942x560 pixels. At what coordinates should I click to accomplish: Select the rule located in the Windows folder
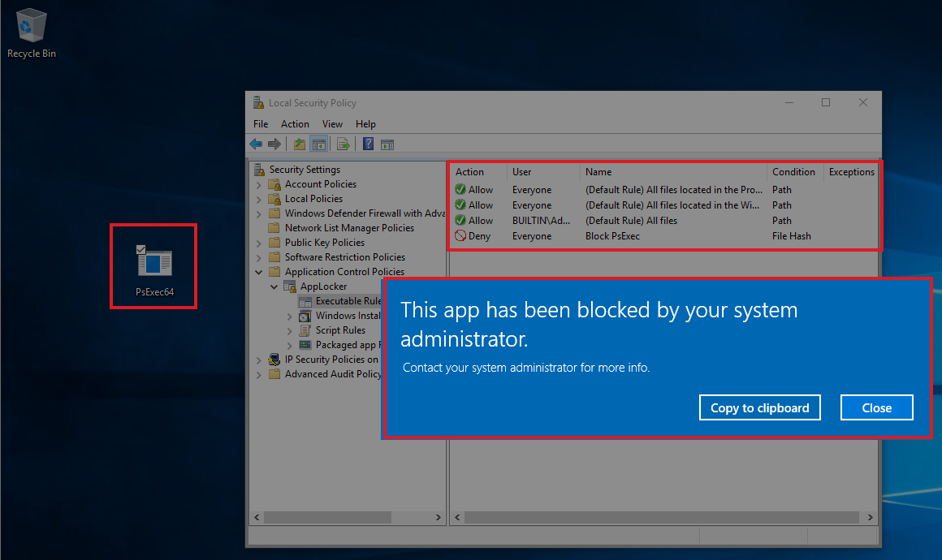(x=672, y=205)
